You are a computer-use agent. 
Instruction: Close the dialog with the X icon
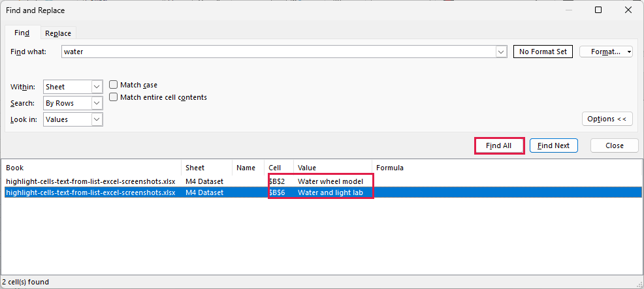pyautogui.click(x=628, y=10)
